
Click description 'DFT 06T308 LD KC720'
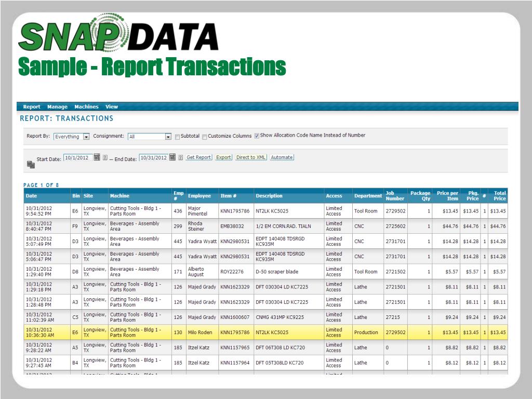click(280, 348)
